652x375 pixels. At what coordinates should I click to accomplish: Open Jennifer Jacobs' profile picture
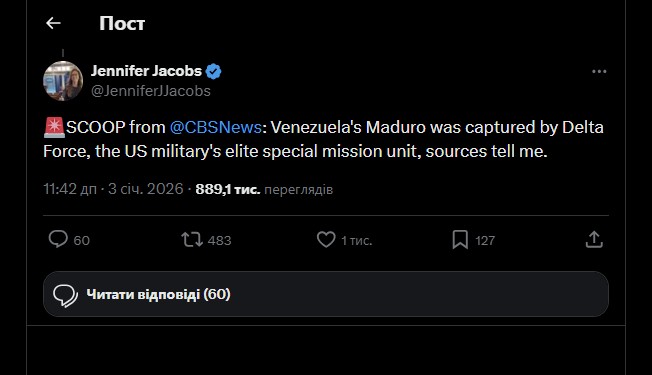63,81
